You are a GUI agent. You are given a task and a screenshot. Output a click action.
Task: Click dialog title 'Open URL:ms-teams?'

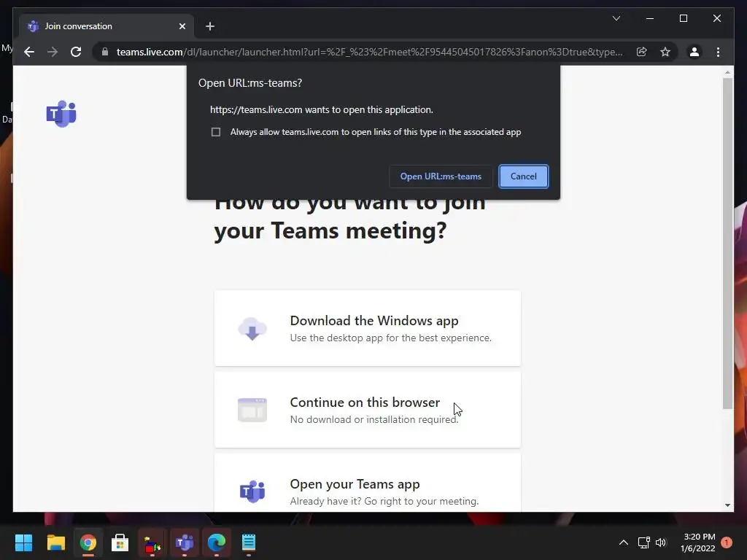click(250, 83)
